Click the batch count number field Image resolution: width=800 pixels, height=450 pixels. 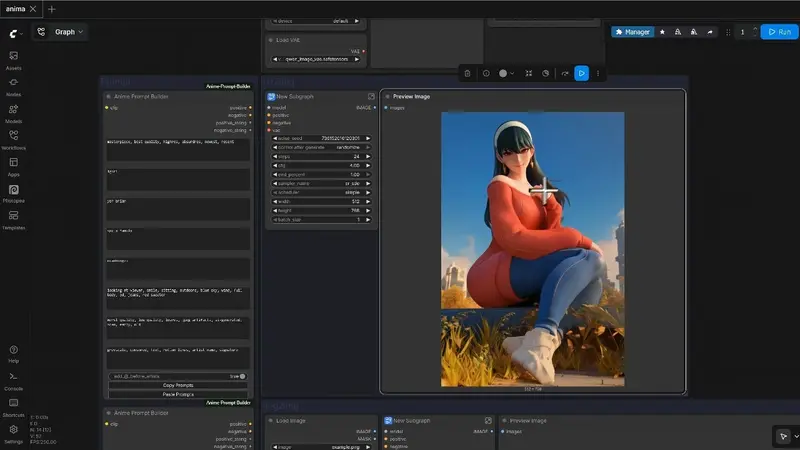coord(742,32)
